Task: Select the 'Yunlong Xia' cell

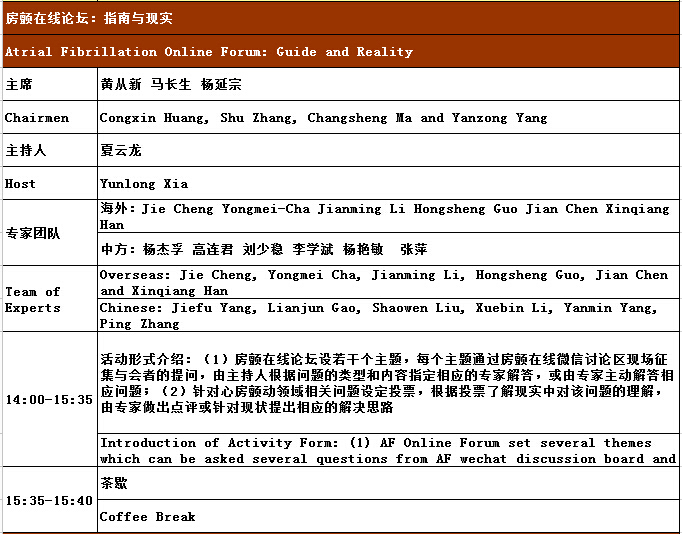Action: 388,184
